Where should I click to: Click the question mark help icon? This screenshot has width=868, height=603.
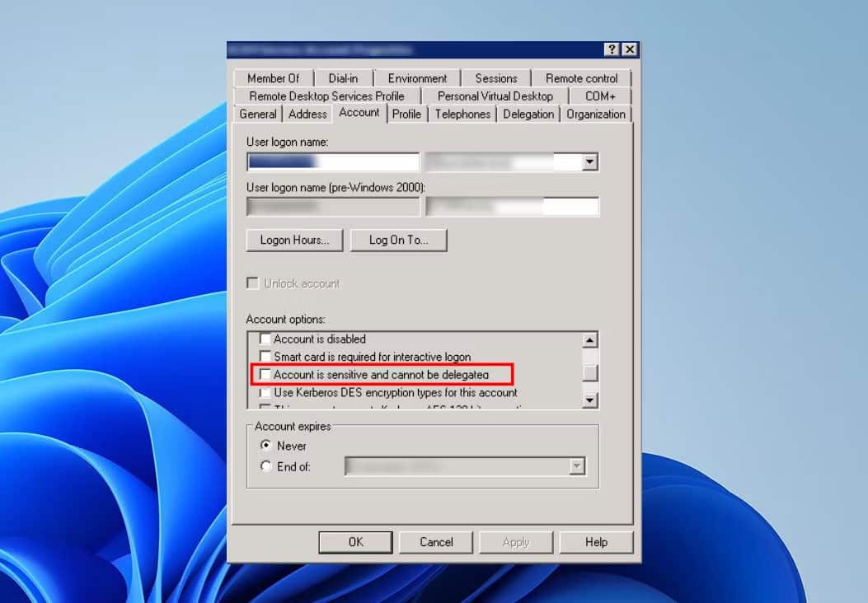[x=612, y=49]
